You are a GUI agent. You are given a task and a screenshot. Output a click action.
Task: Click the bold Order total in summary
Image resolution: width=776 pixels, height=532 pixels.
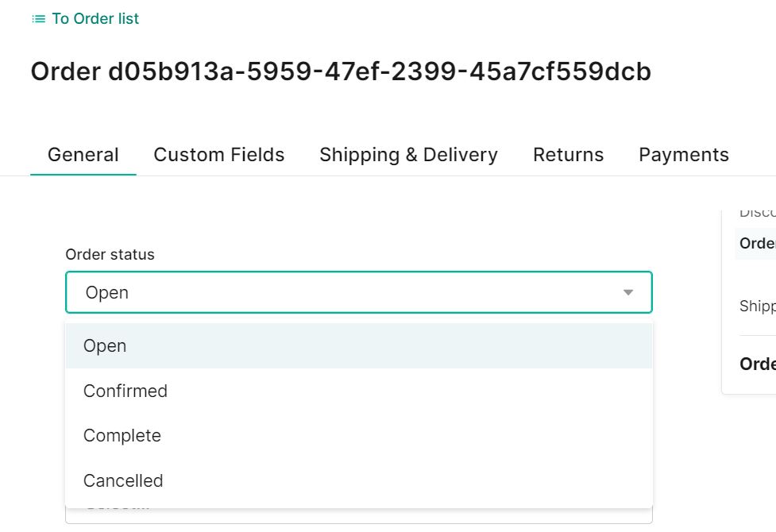pyautogui.click(x=757, y=364)
